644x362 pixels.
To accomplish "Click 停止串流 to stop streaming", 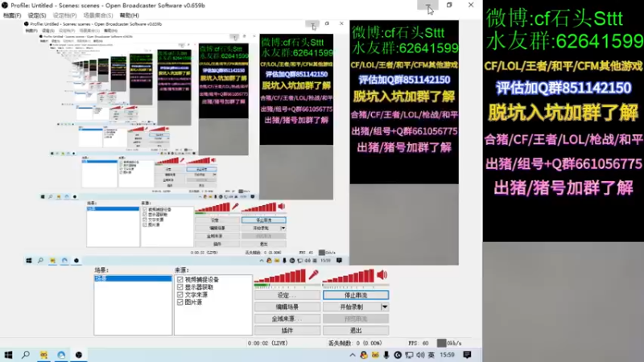I will click(x=356, y=295).
